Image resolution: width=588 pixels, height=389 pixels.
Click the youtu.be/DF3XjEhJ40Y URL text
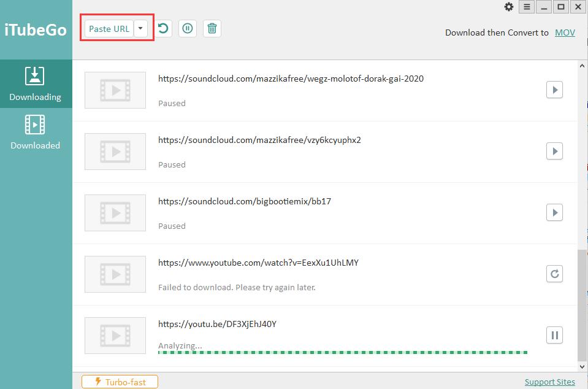click(217, 324)
